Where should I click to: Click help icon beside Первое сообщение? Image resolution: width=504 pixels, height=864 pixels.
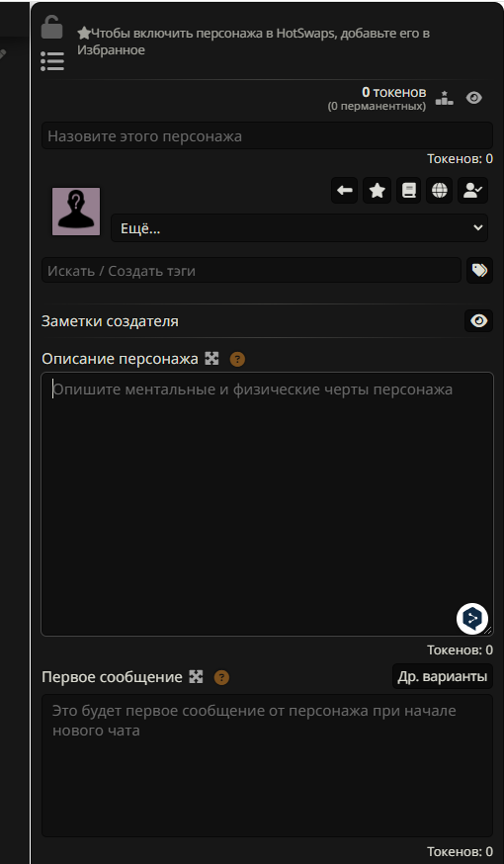221,677
